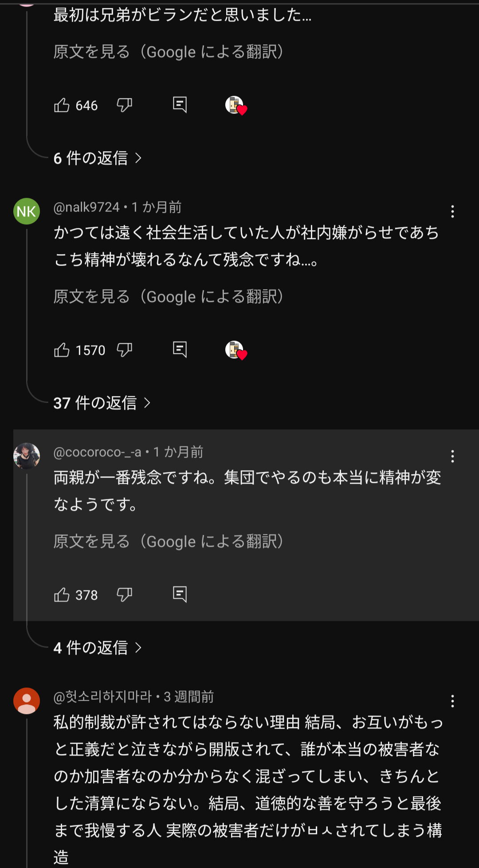Expand the 4 件の返信 thread

click(x=98, y=648)
